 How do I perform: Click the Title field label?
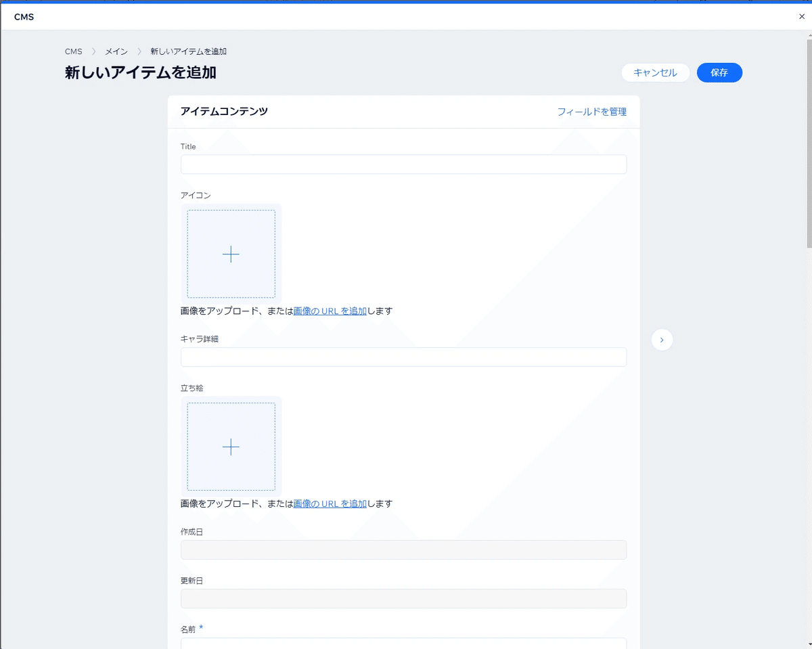pos(188,146)
